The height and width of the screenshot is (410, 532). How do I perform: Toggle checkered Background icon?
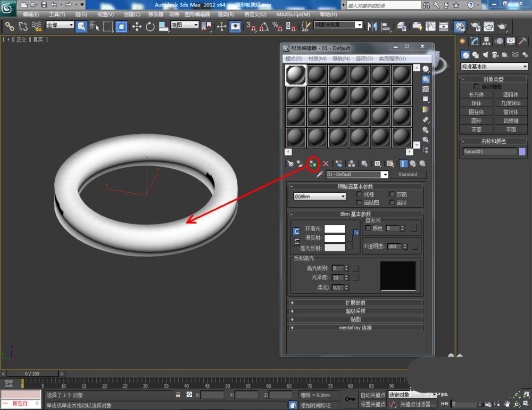426,89
